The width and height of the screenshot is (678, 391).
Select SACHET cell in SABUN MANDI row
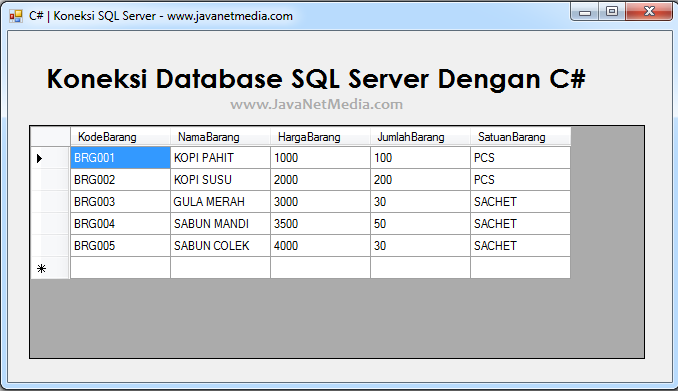click(520, 224)
